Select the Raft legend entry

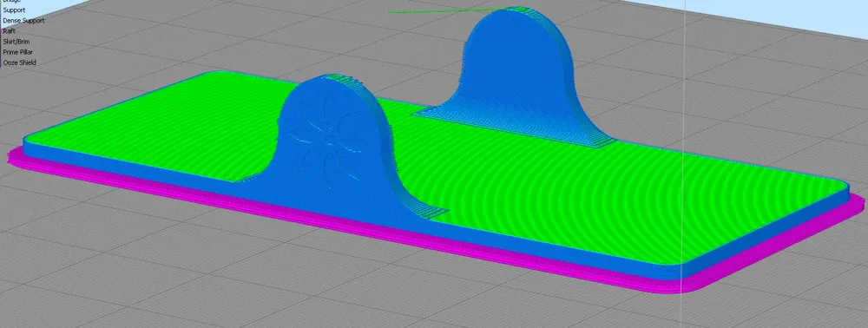tap(9, 31)
